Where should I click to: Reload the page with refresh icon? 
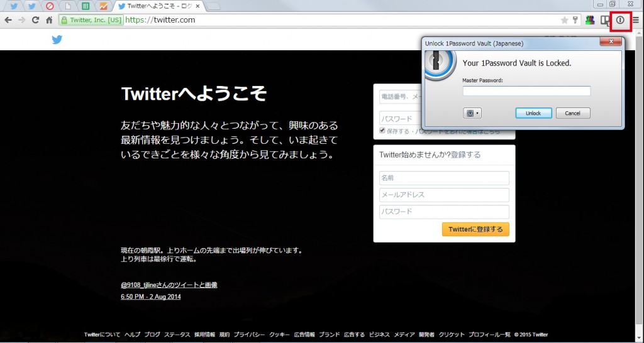pos(36,19)
